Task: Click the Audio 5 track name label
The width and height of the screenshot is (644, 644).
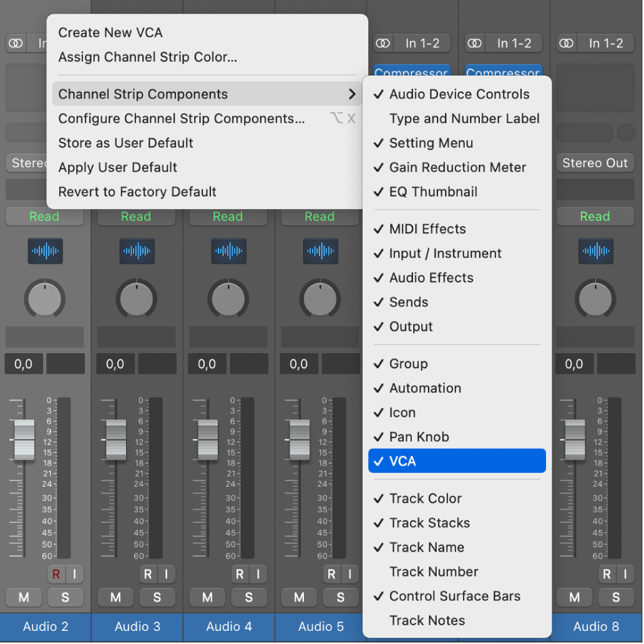Action: click(x=320, y=626)
